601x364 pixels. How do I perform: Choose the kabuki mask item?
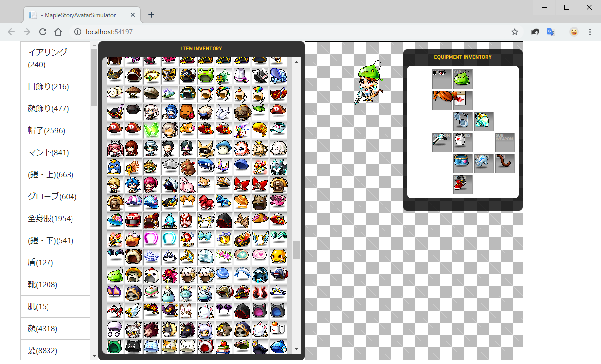188,220
